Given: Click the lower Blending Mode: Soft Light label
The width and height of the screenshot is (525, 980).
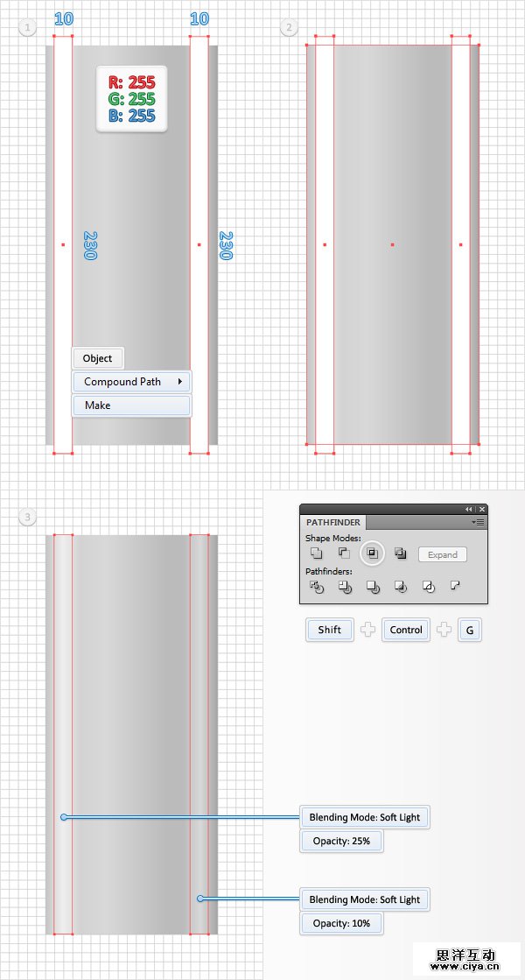Looking at the screenshot, I should [x=365, y=899].
